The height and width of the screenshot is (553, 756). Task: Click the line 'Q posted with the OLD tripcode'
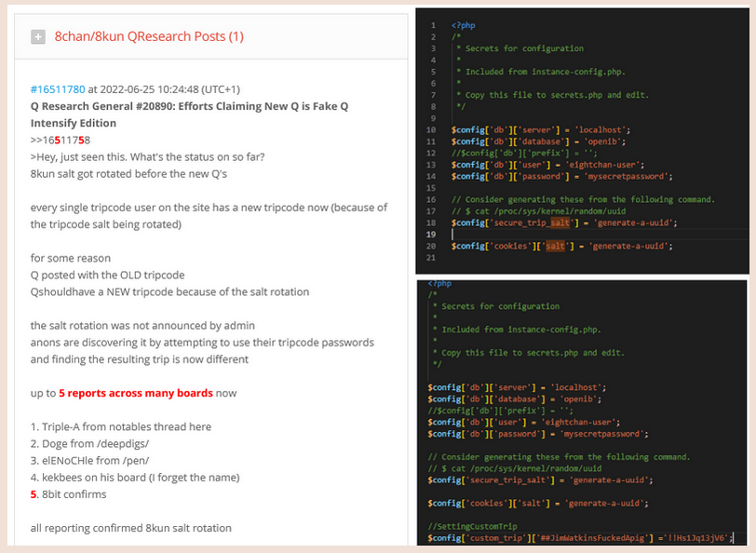107,275
